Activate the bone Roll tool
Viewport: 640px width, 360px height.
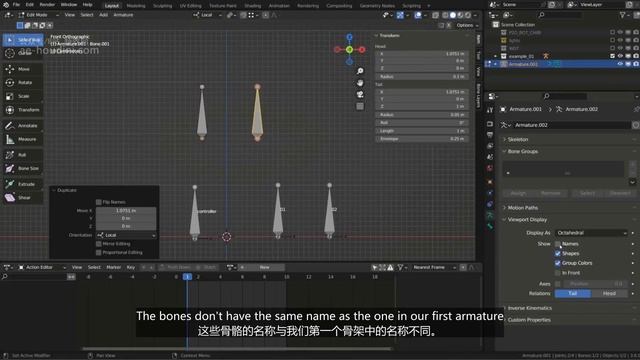[x=23, y=155]
